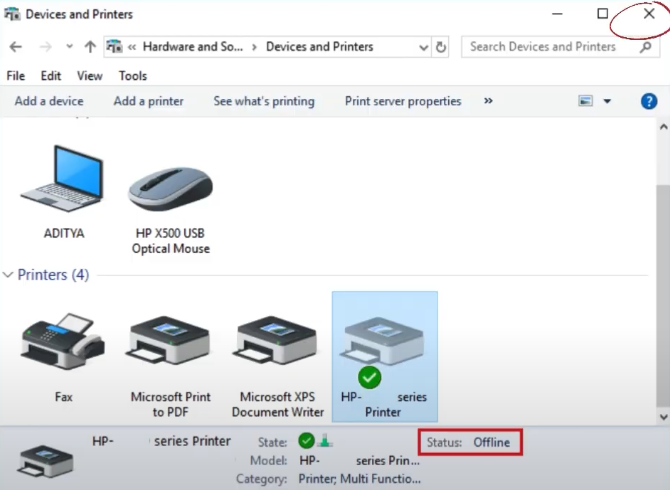Image resolution: width=670 pixels, height=490 pixels.
Task: Select the Fax printer icon
Action: point(63,342)
